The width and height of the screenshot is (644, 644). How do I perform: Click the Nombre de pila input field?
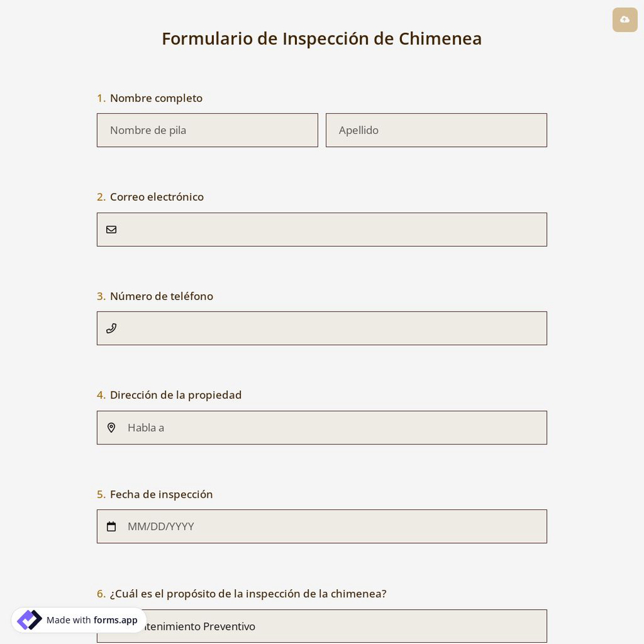[x=207, y=130]
